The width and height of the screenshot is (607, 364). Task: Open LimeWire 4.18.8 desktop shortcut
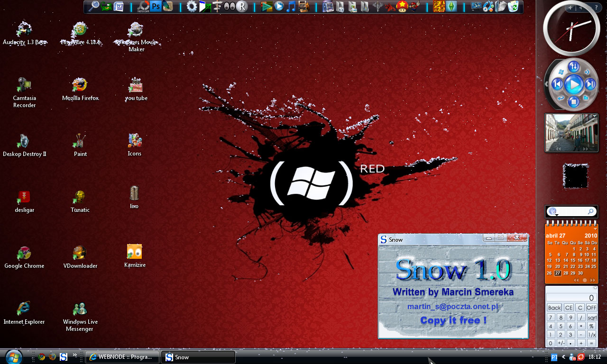80,34
